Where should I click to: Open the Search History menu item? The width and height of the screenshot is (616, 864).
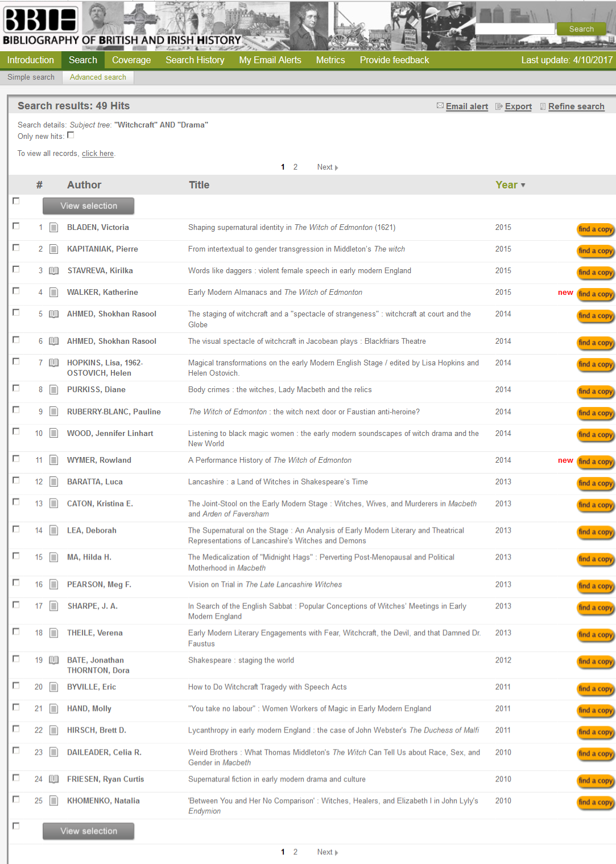coord(195,60)
